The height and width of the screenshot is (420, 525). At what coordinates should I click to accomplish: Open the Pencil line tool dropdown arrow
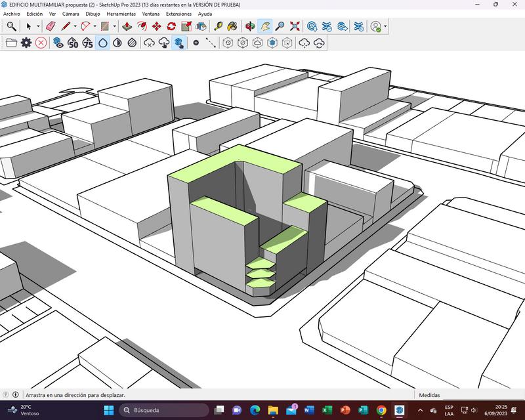click(x=75, y=27)
